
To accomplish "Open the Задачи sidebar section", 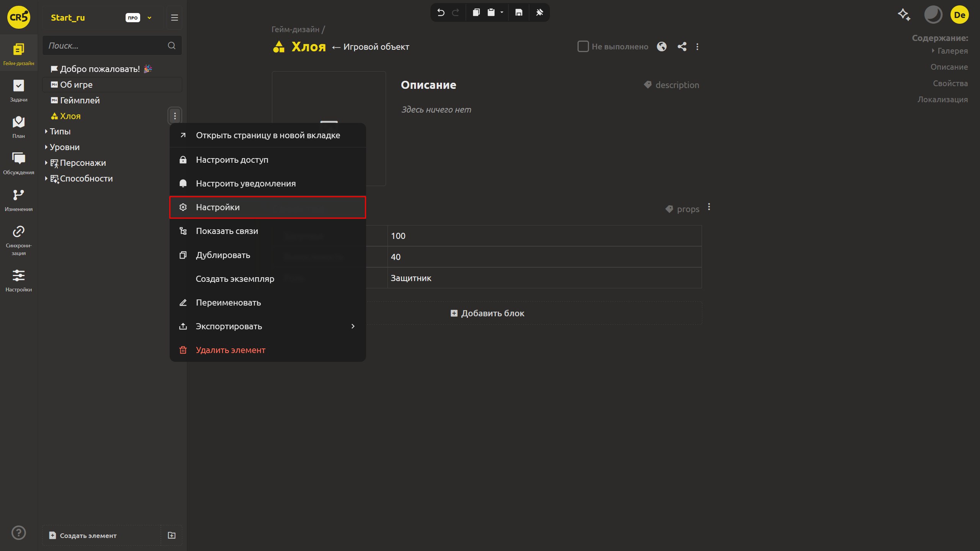I will (18, 90).
